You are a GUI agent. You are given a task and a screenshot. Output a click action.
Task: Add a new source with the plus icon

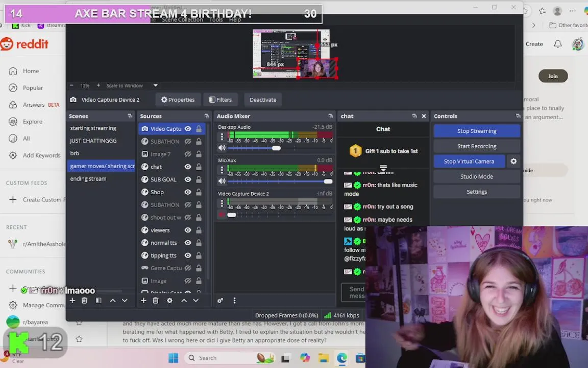tap(143, 301)
